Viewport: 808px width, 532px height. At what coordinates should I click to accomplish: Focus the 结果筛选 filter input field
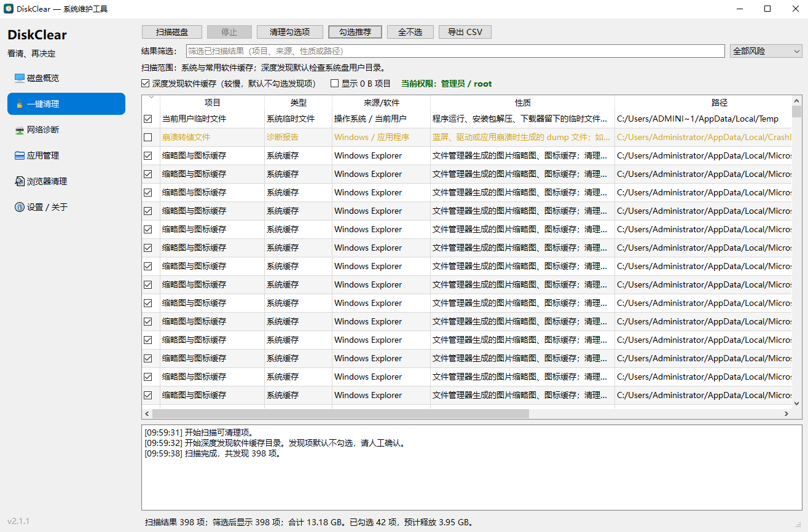455,51
